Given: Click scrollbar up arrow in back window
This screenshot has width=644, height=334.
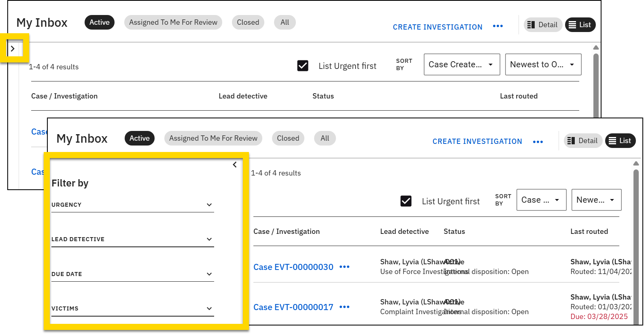Looking at the screenshot, I should pyautogui.click(x=596, y=47).
